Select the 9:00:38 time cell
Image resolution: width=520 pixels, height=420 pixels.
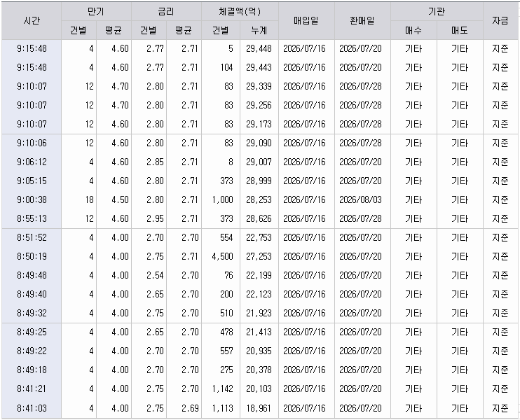click(x=32, y=199)
